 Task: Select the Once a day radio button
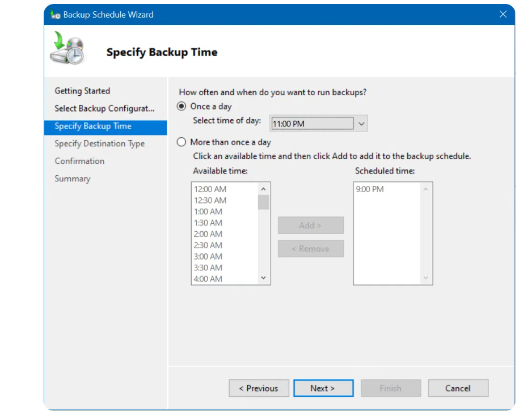(x=181, y=107)
